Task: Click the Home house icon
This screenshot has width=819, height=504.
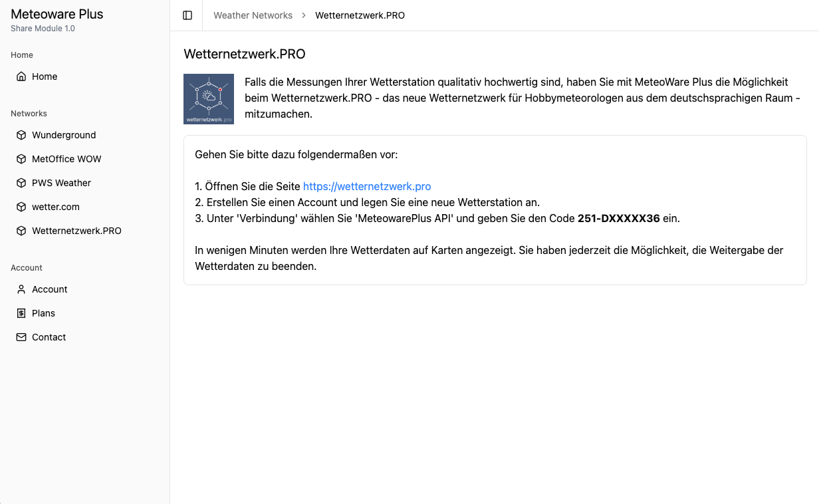Action: pos(21,76)
